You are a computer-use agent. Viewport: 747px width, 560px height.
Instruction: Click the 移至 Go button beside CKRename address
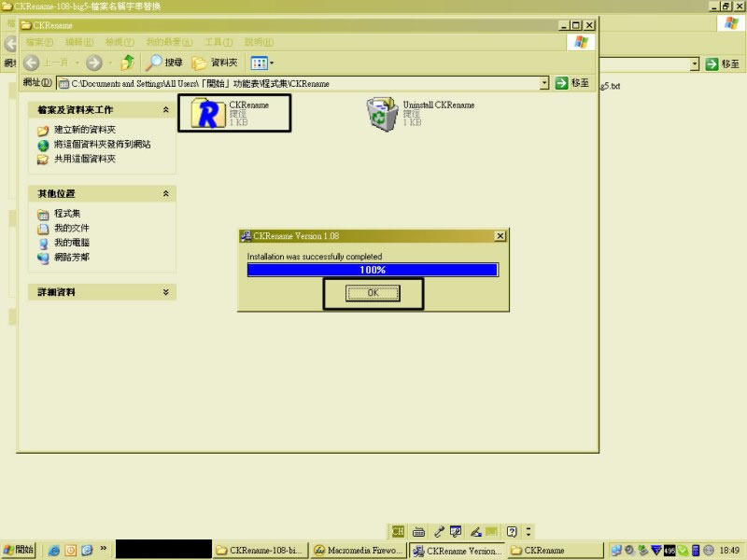click(572, 83)
